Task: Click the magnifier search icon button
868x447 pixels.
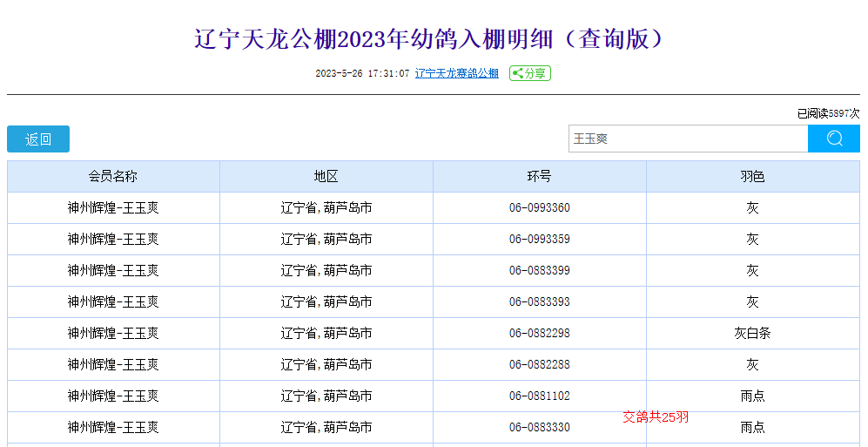Action: click(x=833, y=139)
